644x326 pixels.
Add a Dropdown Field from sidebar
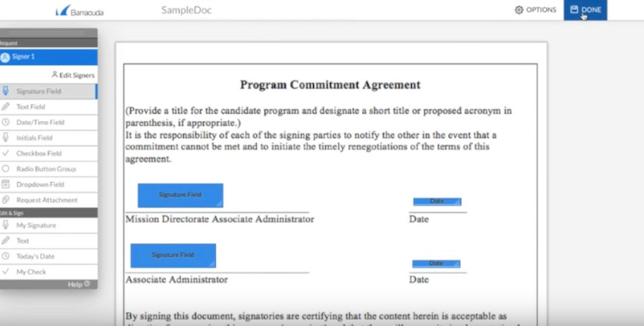pos(40,184)
